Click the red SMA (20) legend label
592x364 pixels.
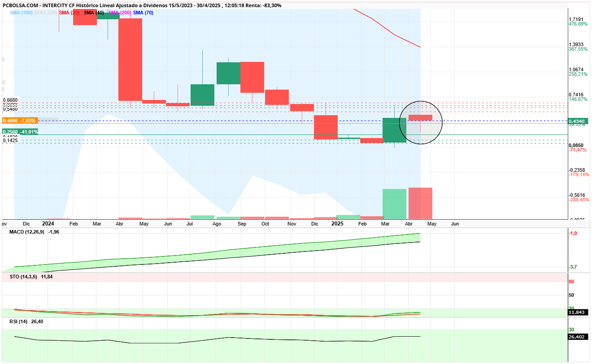[69, 13]
